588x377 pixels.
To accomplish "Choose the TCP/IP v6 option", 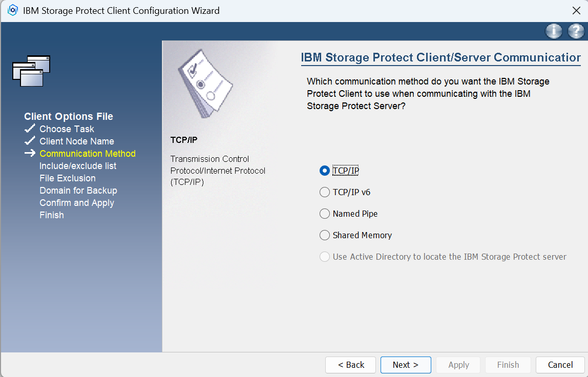I will 324,193.
